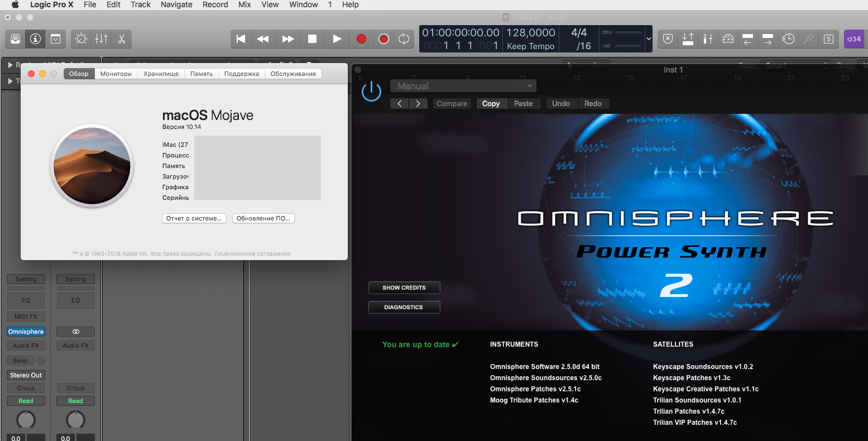Open the Omnisphere instrument slot
Image resolution: width=868 pixels, height=441 pixels.
click(26, 332)
